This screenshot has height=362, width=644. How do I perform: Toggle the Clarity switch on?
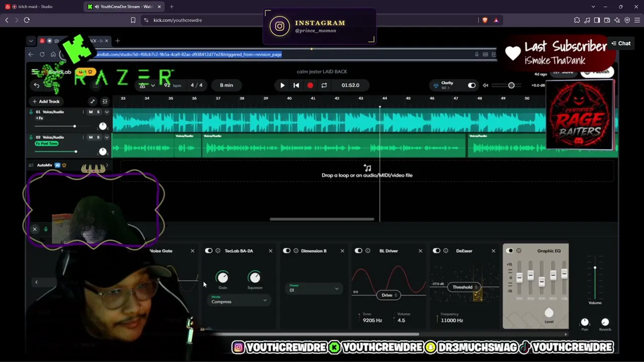point(471,85)
